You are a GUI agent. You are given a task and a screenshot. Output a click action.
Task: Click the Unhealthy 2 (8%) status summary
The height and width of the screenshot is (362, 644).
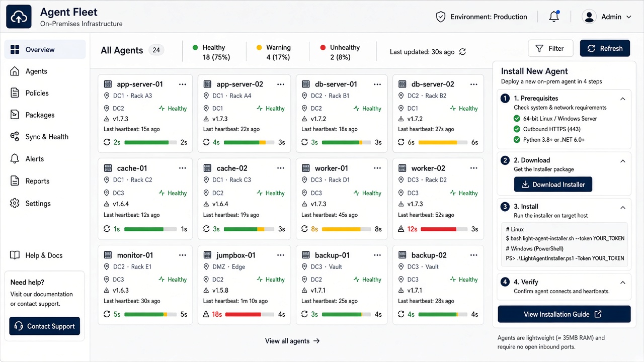[340, 52]
